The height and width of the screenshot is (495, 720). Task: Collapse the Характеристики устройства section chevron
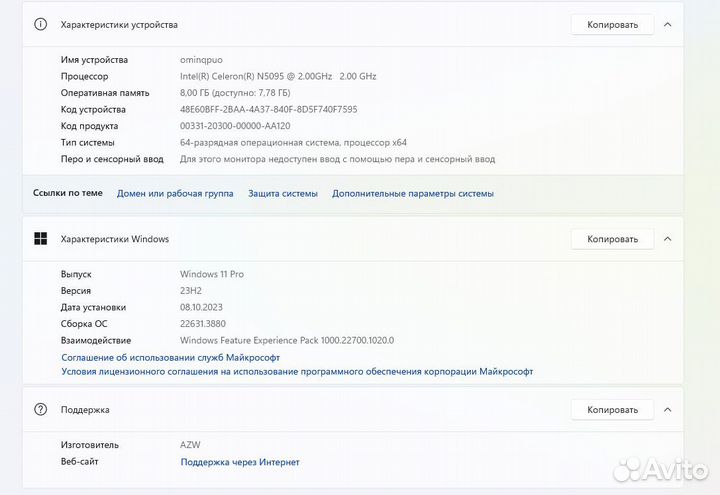tap(667, 24)
